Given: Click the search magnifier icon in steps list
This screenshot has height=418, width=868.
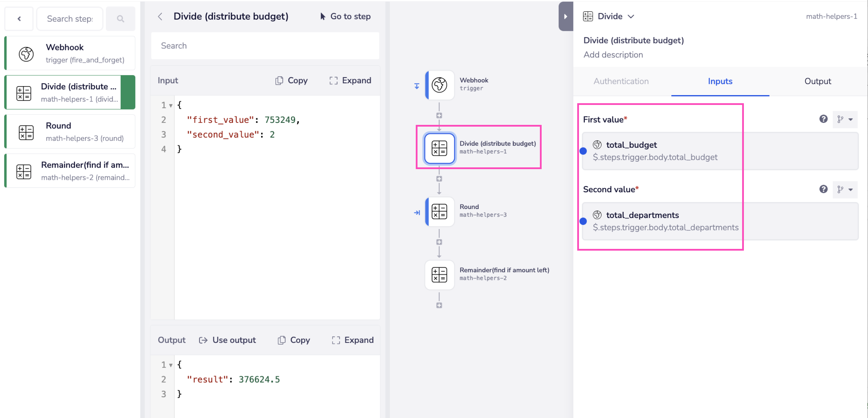Looking at the screenshot, I should [120, 19].
